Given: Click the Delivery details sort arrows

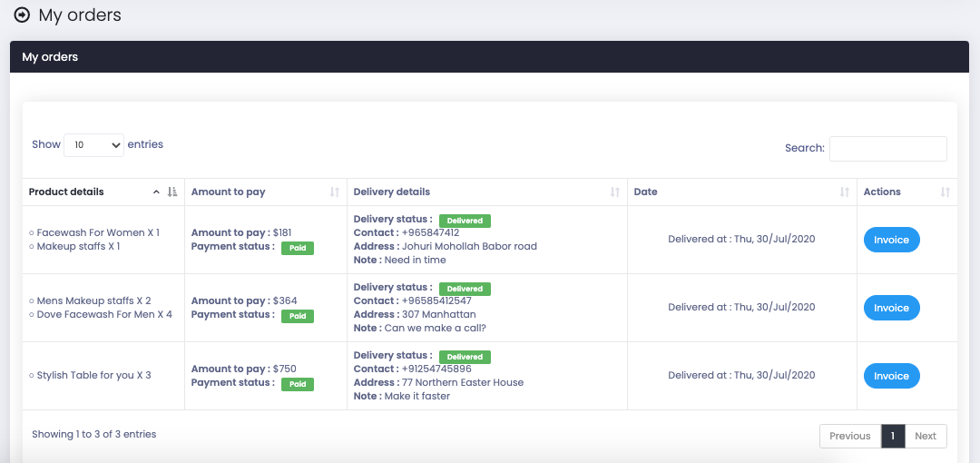Looking at the screenshot, I should click(x=615, y=192).
